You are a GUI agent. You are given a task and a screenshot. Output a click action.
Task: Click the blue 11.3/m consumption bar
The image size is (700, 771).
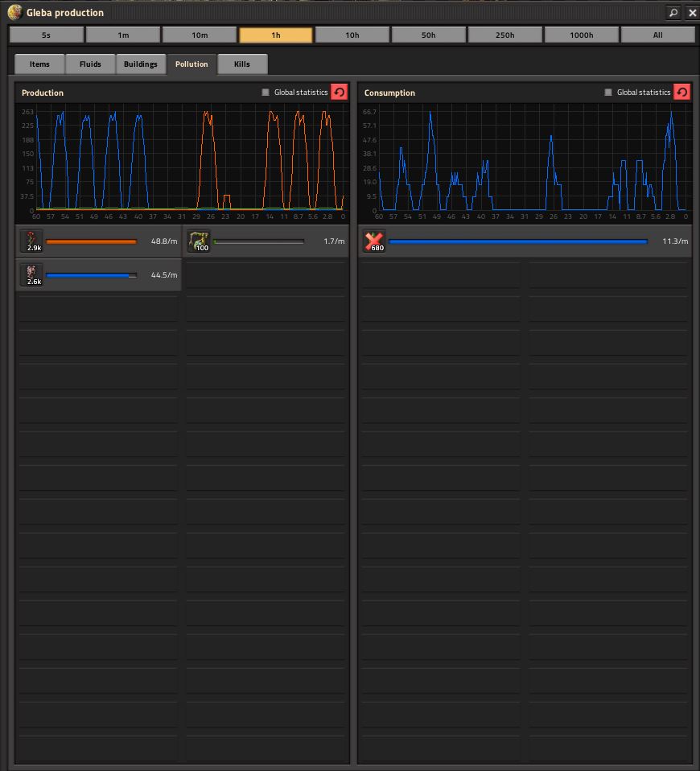(517, 241)
